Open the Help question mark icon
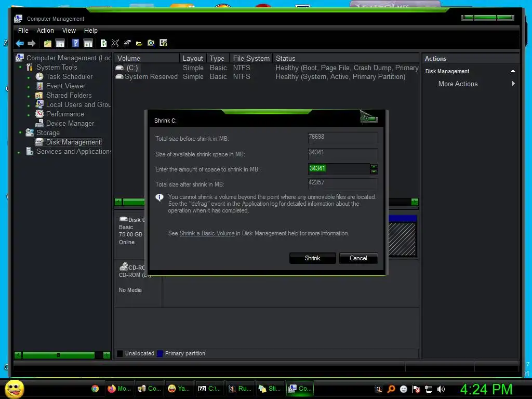This screenshot has width=532, height=399. click(76, 43)
